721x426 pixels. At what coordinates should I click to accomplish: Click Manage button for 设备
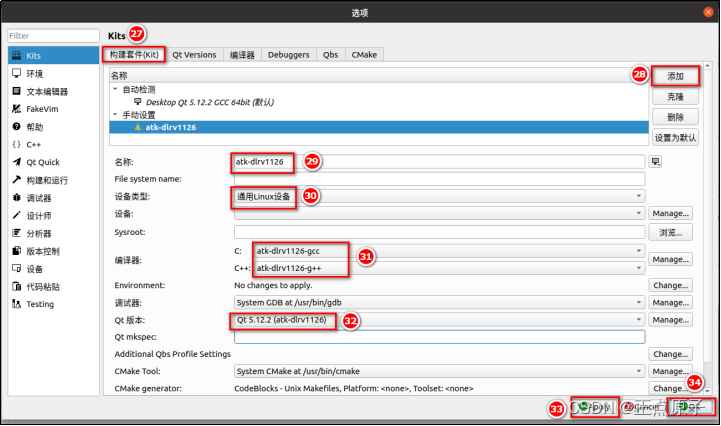pos(670,213)
